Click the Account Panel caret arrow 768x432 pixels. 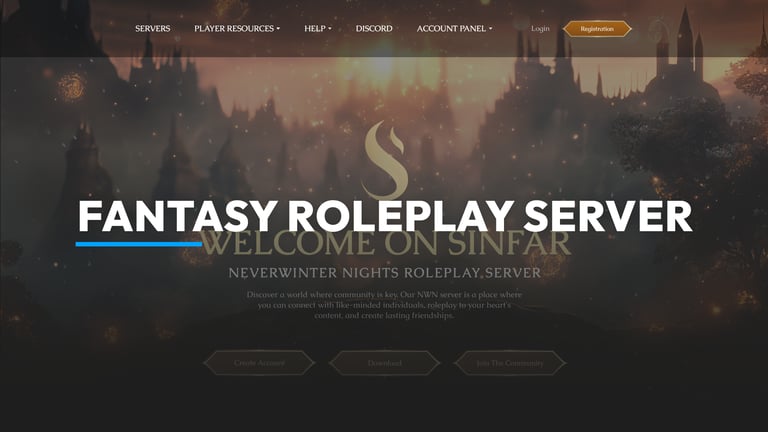pos(490,29)
